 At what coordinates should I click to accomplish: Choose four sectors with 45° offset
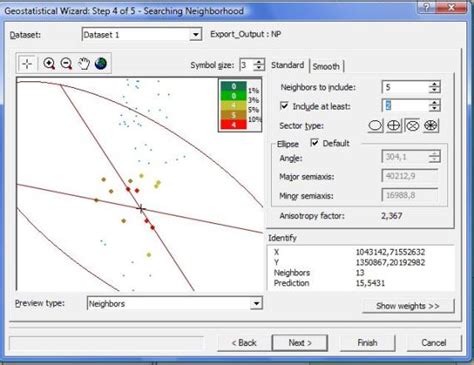click(412, 126)
